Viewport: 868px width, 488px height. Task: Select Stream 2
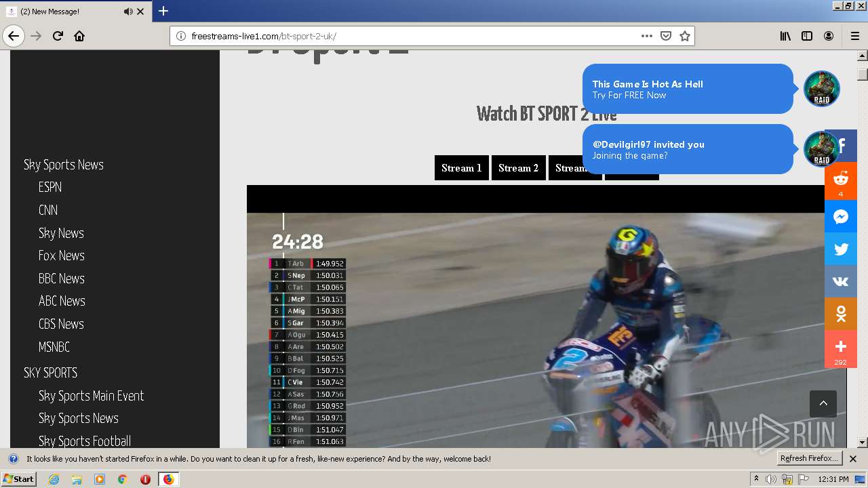[518, 168]
